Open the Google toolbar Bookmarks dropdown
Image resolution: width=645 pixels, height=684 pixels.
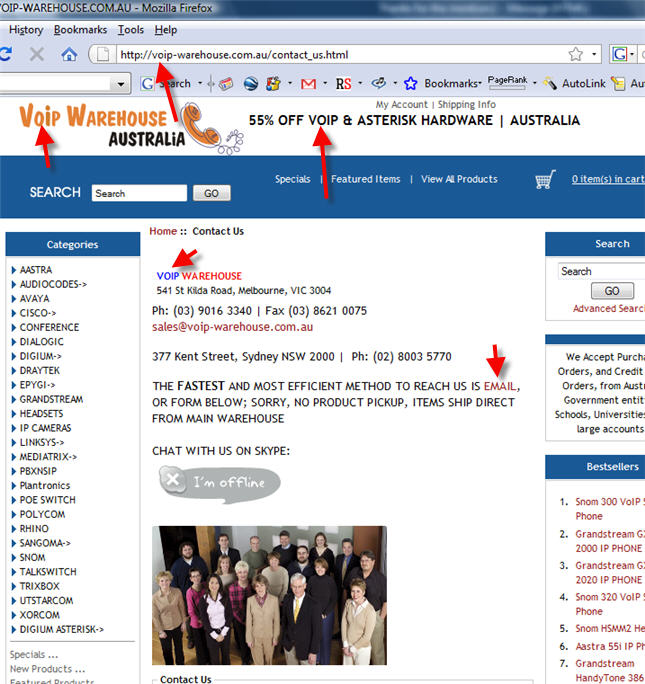pos(446,83)
